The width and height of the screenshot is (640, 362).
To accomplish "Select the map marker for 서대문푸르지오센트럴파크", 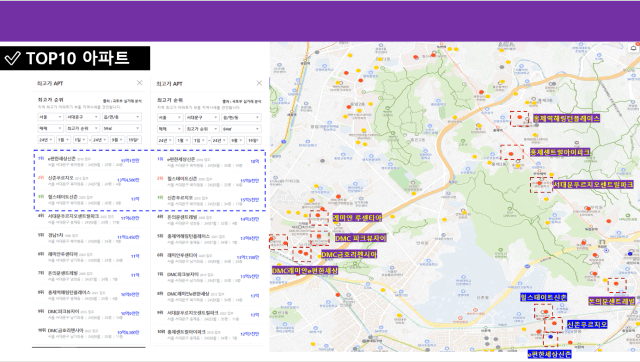I will pyautogui.click(x=540, y=184).
